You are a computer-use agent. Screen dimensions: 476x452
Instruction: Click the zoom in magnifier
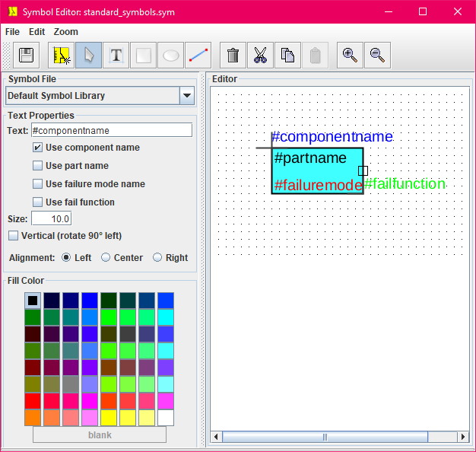(x=350, y=56)
